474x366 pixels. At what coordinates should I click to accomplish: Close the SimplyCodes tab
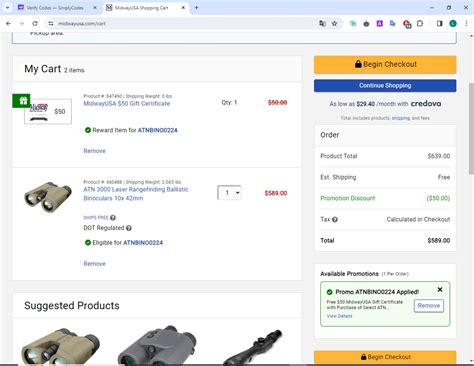click(95, 8)
